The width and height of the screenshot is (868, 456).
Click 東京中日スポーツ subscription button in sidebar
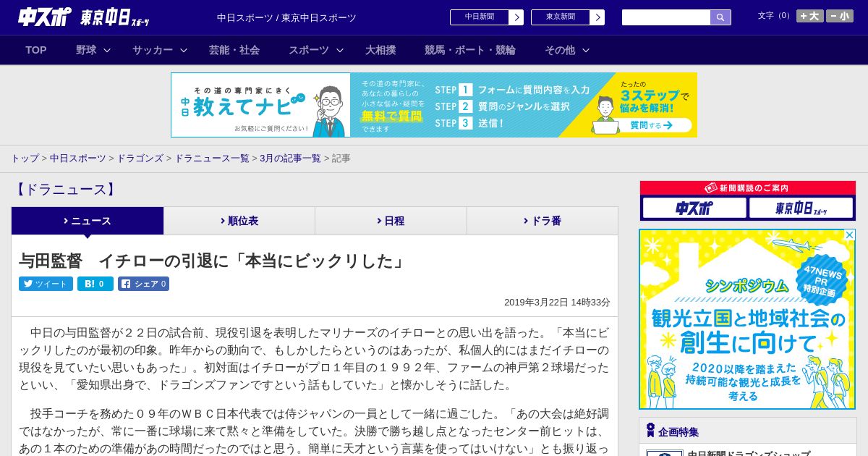(x=801, y=208)
